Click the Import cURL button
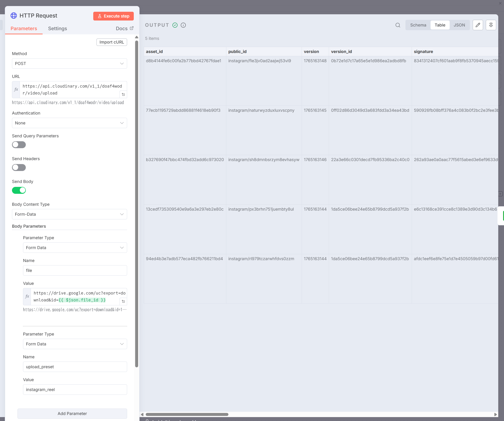 tap(112, 42)
